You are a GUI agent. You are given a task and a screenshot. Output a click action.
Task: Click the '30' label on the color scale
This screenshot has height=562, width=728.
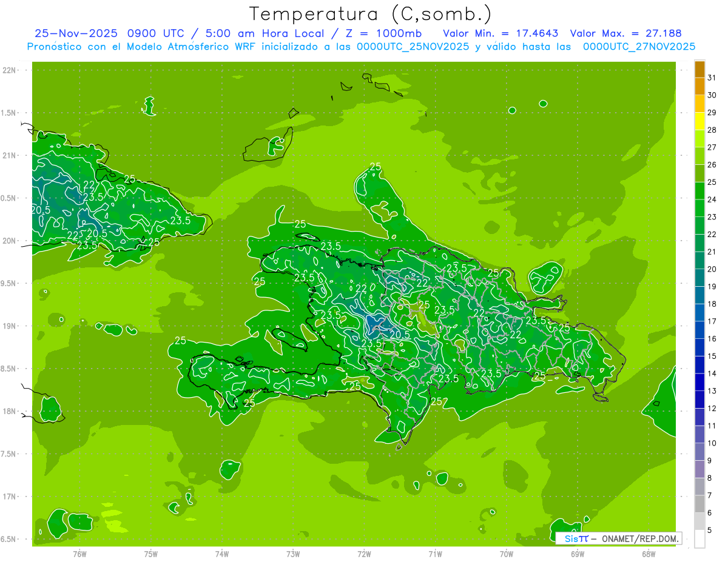[712, 95]
